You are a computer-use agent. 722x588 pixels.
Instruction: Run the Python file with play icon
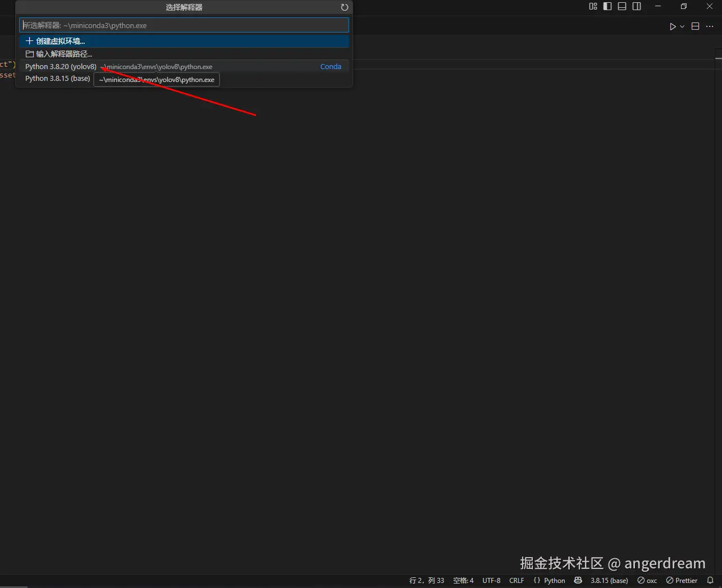[673, 26]
